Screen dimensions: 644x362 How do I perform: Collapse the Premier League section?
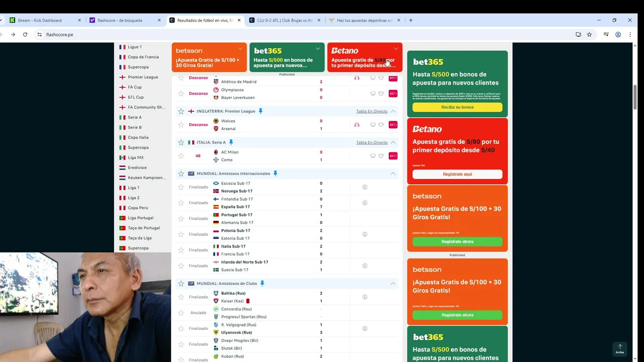coord(393,111)
